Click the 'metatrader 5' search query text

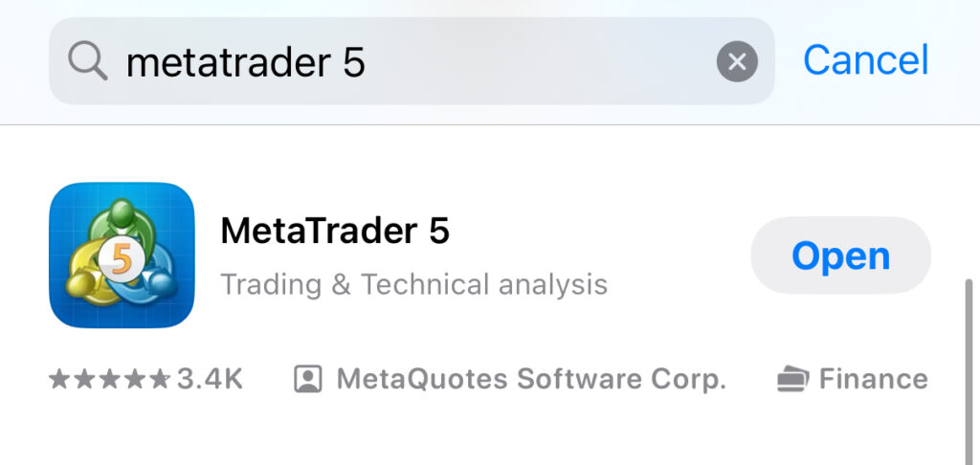pos(246,62)
